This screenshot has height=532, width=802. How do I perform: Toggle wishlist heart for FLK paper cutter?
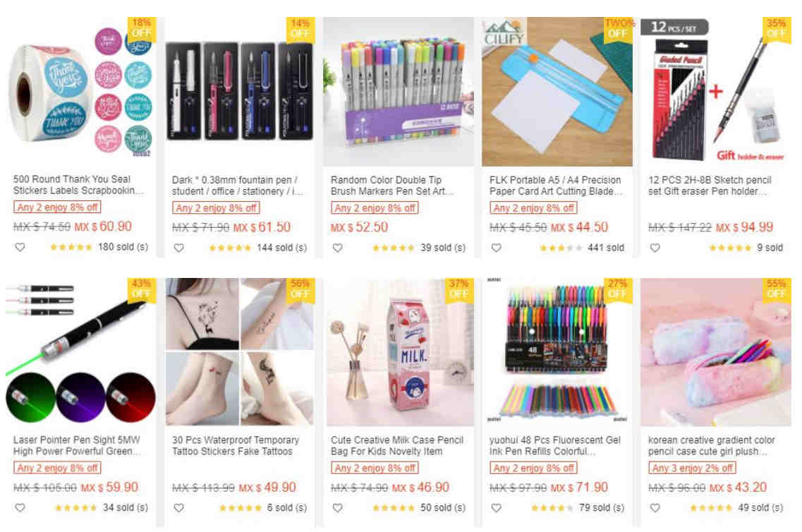[x=496, y=248]
